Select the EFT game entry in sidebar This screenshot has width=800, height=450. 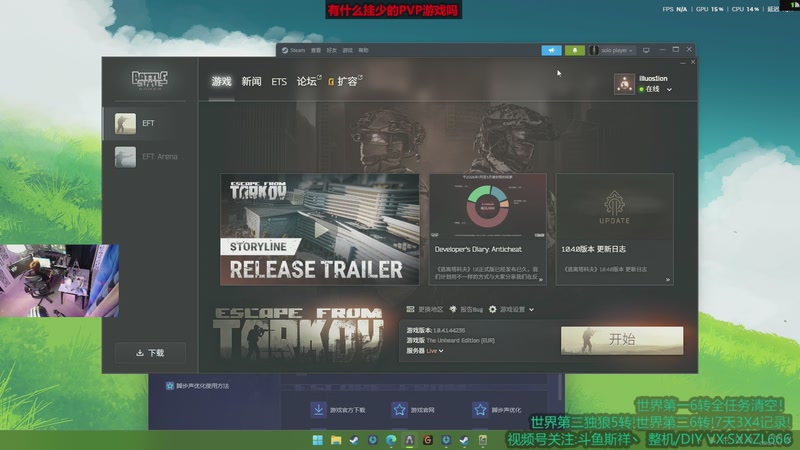point(150,123)
